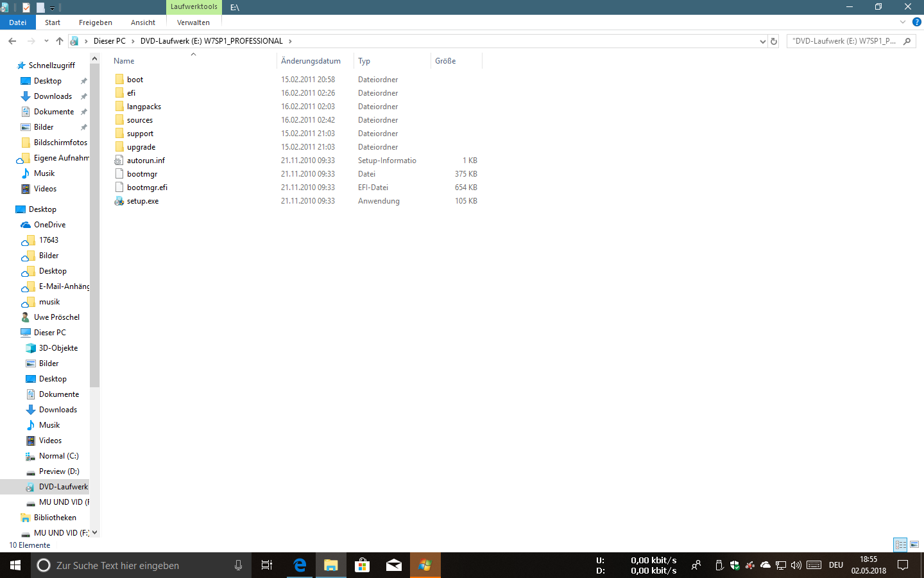Select the boot folder
This screenshot has width=924, height=578.
click(135, 80)
